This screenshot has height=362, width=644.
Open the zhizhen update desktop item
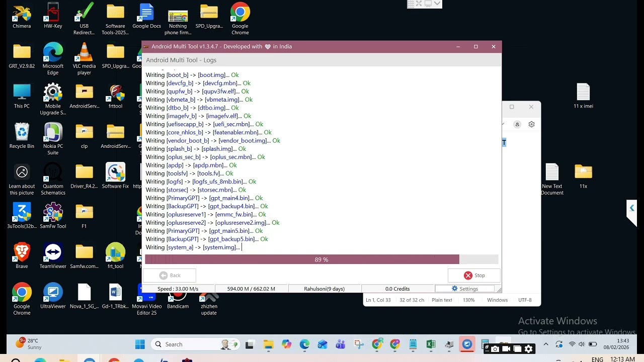tap(209, 303)
